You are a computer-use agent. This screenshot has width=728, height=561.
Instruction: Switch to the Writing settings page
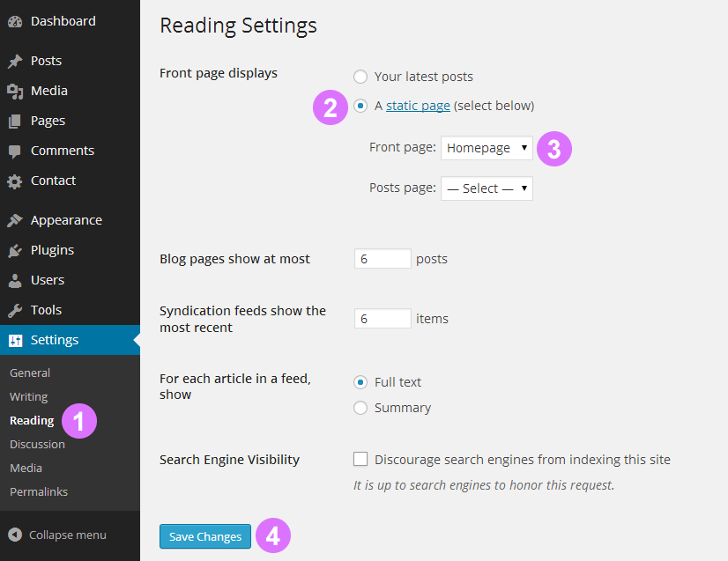28,396
